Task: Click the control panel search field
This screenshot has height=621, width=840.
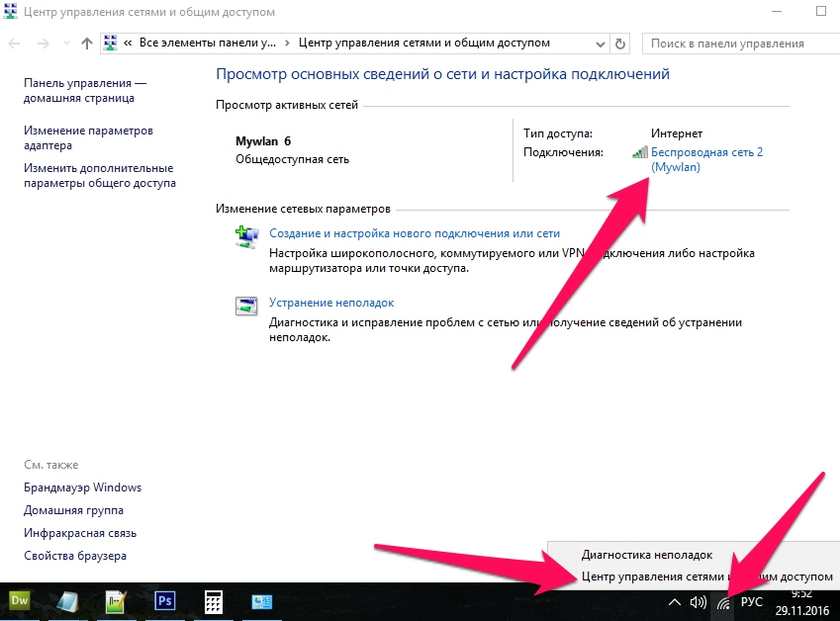Action: pos(737,44)
